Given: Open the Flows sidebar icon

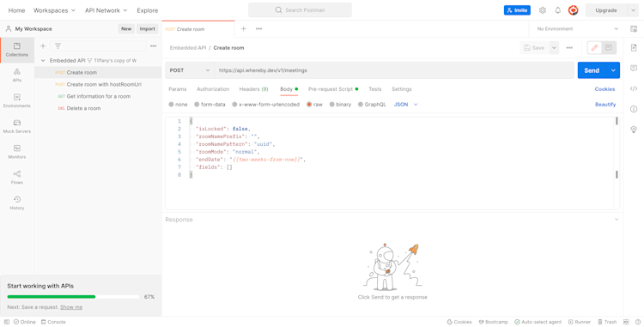Looking at the screenshot, I should click(17, 178).
